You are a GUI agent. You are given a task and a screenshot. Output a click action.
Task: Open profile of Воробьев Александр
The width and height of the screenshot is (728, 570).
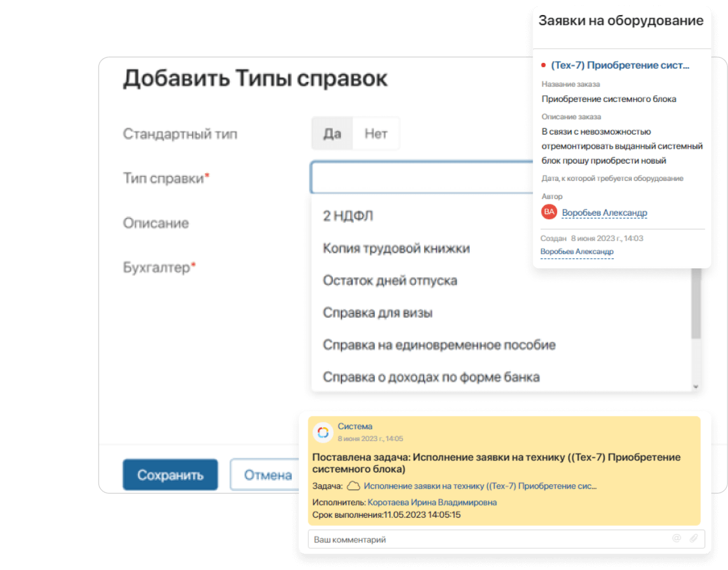click(604, 212)
